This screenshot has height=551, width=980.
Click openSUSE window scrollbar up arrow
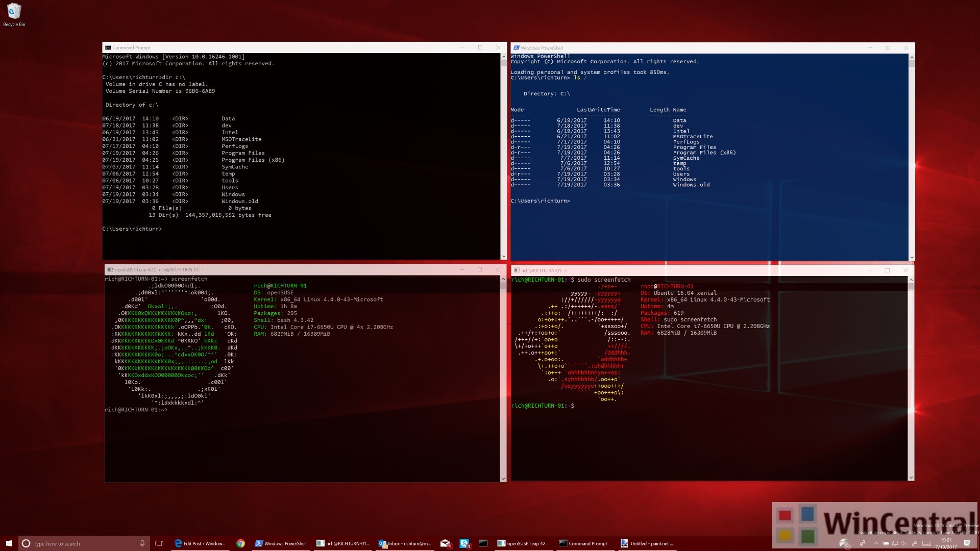[503, 279]
